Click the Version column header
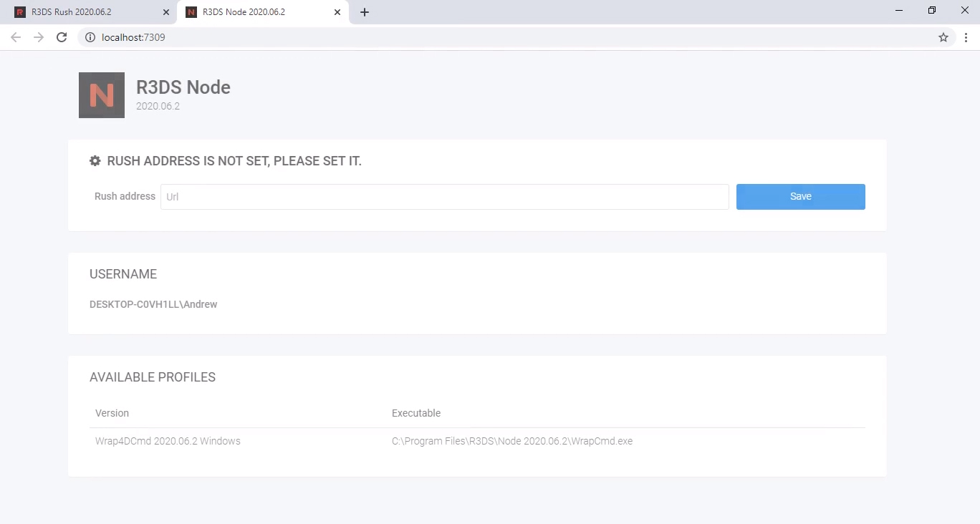The height and width of the screenshot is (524, 980). [x=112, y=413]
